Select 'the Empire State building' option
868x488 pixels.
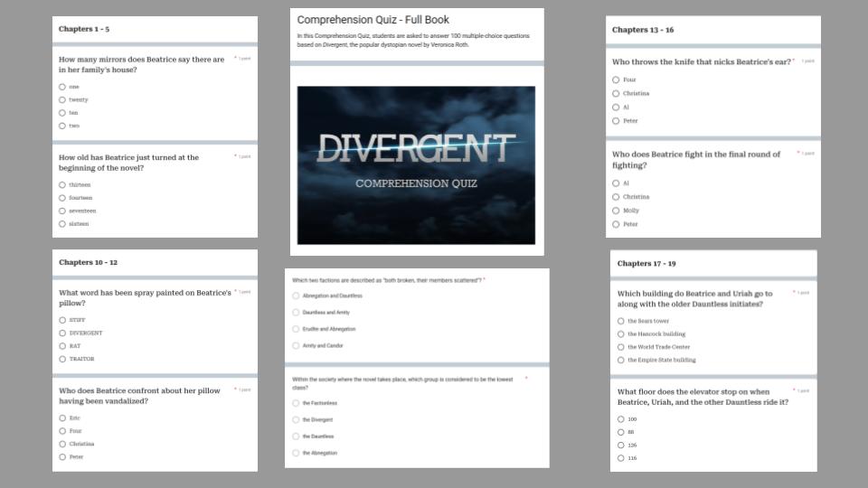pyautogui.click(x=621, y=361)
